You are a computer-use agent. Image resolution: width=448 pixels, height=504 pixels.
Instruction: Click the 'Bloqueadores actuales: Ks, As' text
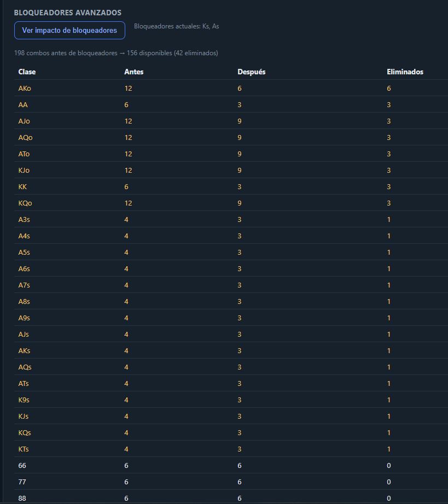[x=177, y=26]
